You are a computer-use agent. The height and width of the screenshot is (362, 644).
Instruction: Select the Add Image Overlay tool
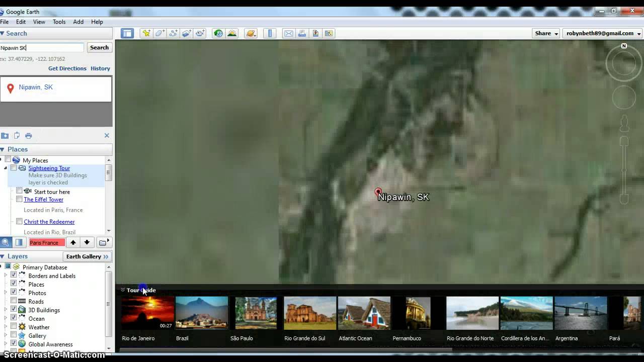pyautogui.click(x=187, y=34)
